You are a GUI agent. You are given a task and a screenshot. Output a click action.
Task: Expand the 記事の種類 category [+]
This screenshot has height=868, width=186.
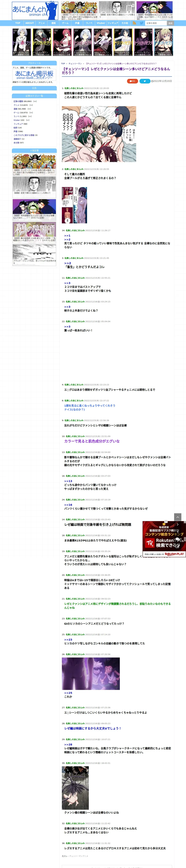(35, 101)
